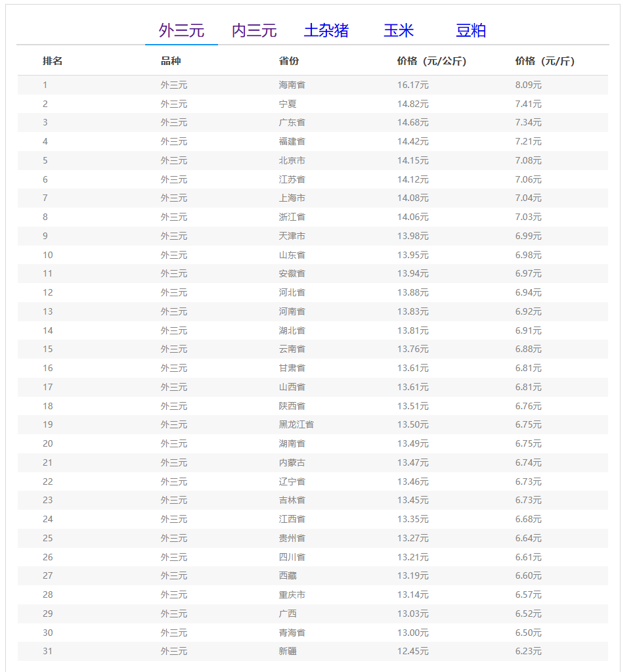Click the rank 19 cell
Screen dimensions: 633x672
[x=47, y=424]
